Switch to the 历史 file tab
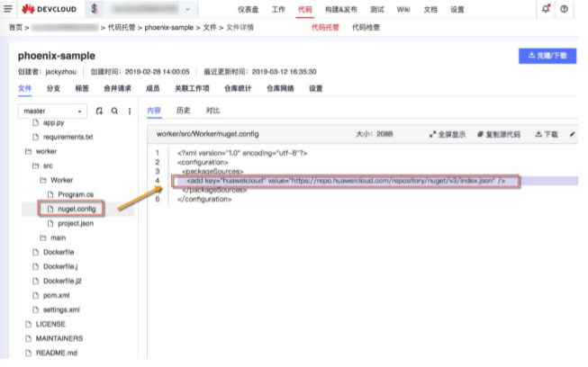The width and height of the screenshot is (588, 367). pyautogui.click(x=184, y=111)
